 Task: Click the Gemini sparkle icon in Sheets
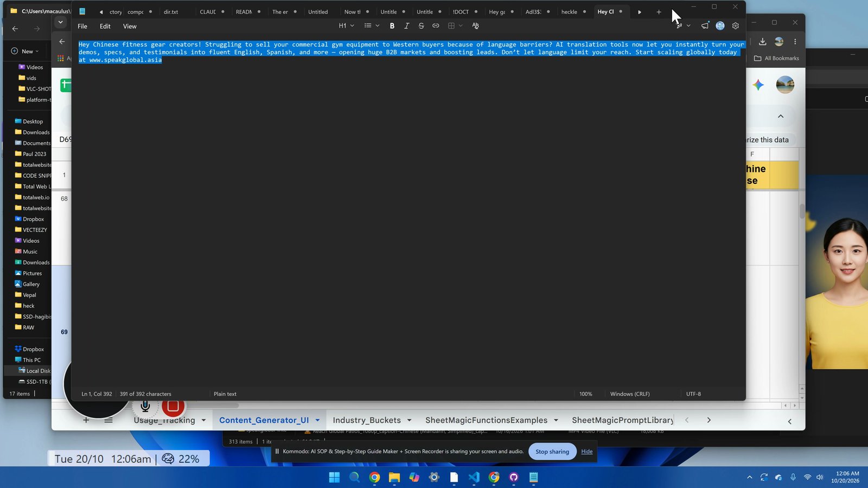[x=758, y=85]
